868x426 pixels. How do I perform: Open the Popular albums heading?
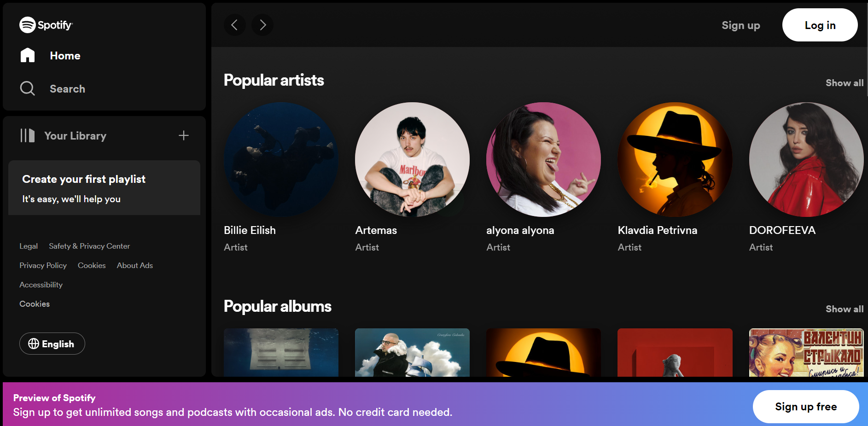(x=278, y=306)
